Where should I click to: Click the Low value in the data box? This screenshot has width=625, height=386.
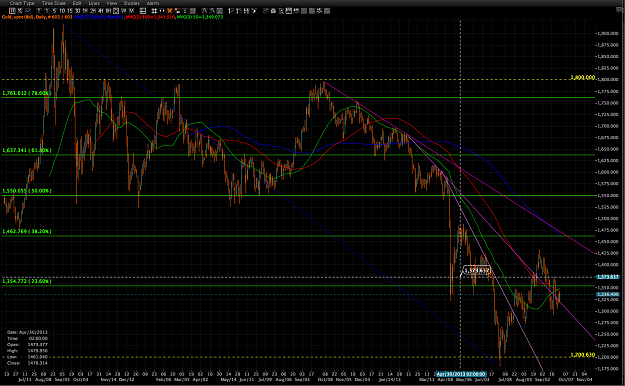point(38,357)
